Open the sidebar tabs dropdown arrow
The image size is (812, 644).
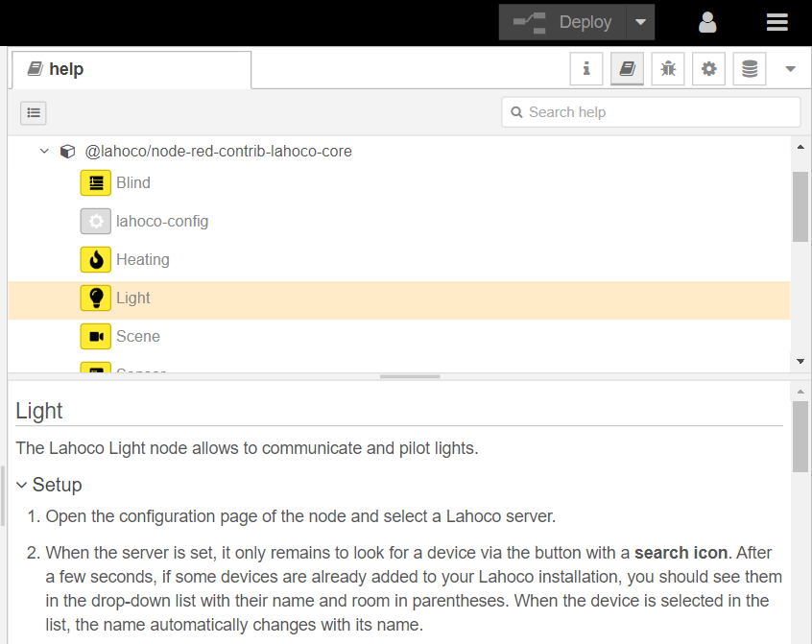(x=791, y=69)
